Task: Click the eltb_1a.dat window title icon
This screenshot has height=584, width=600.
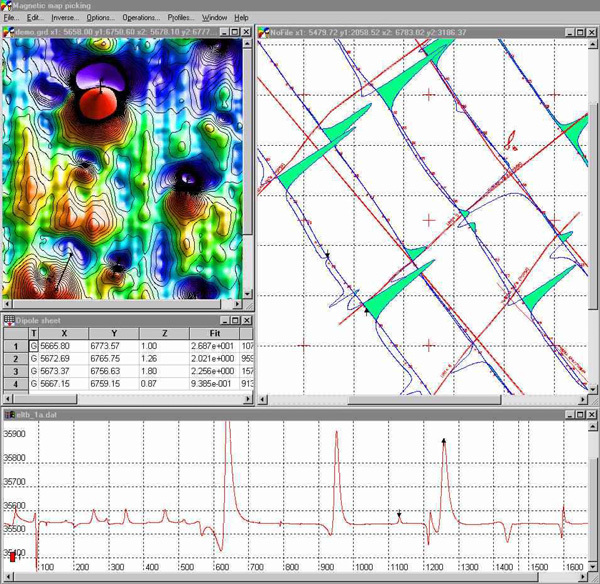Action: [x=9, y=413]
